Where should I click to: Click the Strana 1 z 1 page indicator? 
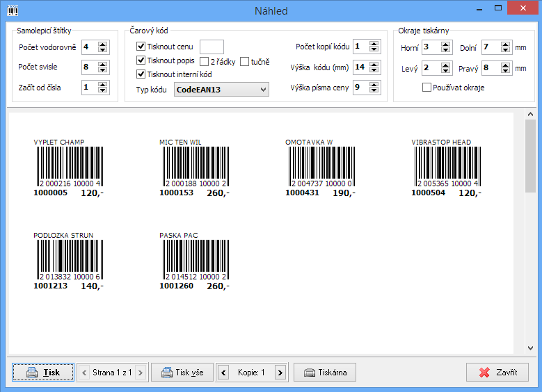click(112, 373)
